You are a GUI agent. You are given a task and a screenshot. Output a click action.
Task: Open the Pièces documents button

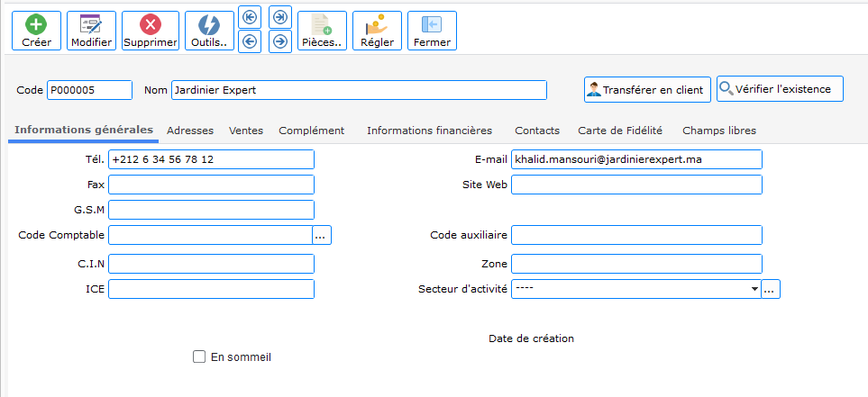pyautogui.click(x=322, y=31)
